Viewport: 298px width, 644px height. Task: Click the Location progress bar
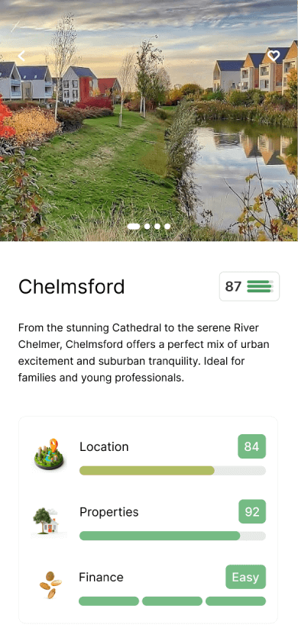pos(173,471)
